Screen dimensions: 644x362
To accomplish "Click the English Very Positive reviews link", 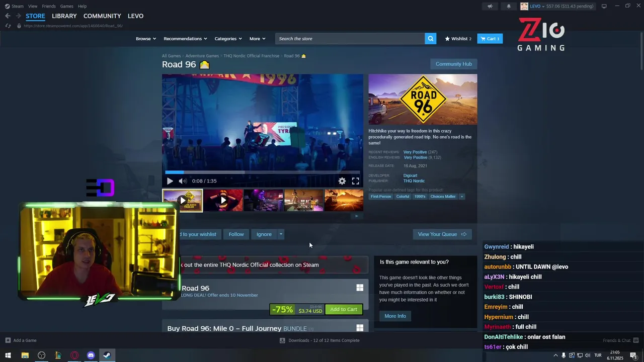I will (416, 157).
